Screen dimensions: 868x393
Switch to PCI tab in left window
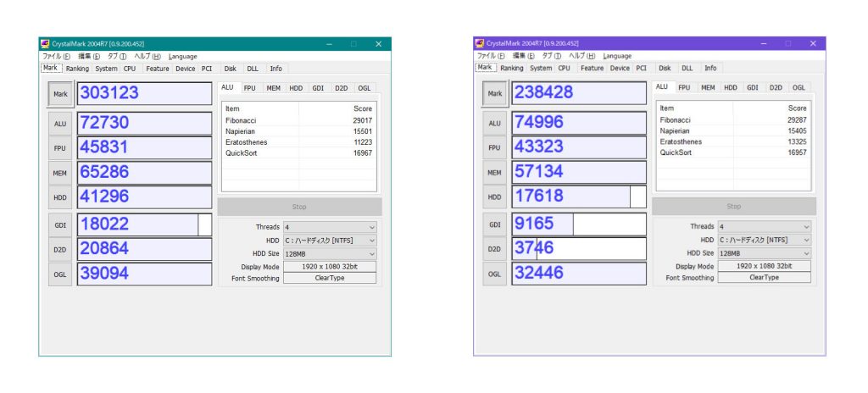(207, 69)
